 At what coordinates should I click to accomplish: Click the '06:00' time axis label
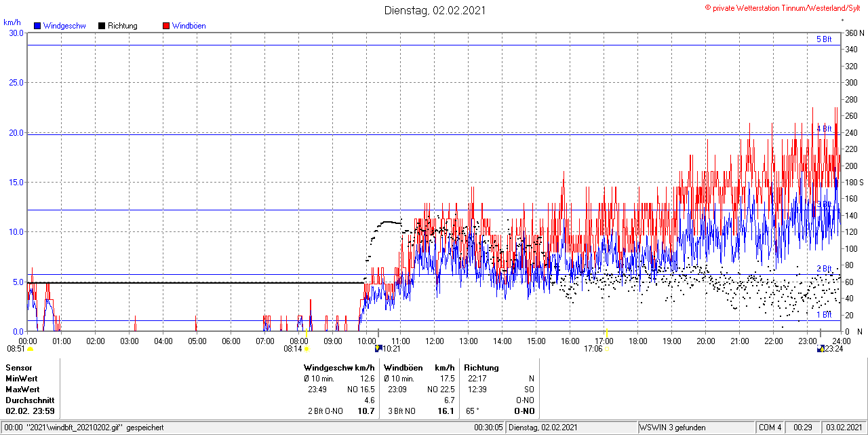(x=231, y=341)
